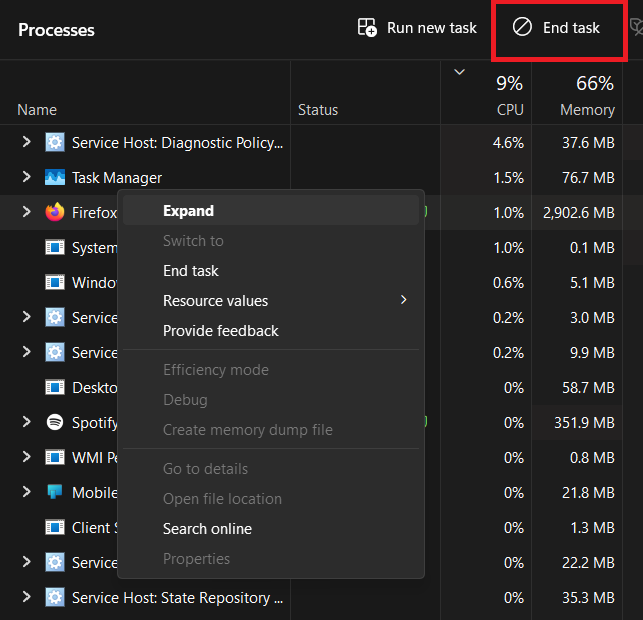Click the Client Server process icon
The height and width of the screenshot is (620, 643).
click(55, 527)
